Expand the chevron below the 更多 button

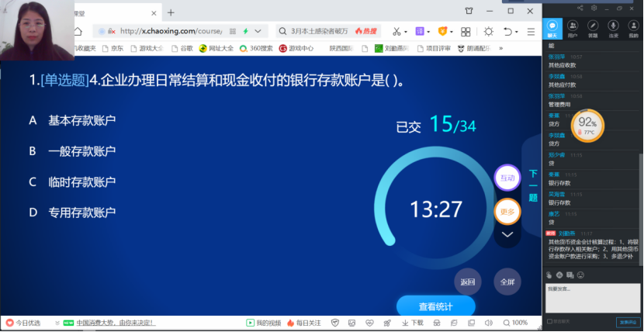[x=507, y=234]
